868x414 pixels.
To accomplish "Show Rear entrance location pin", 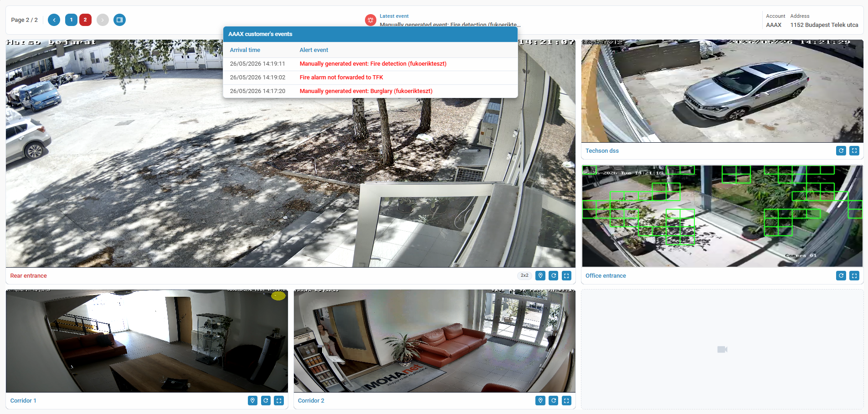I will tap(540, 275).
